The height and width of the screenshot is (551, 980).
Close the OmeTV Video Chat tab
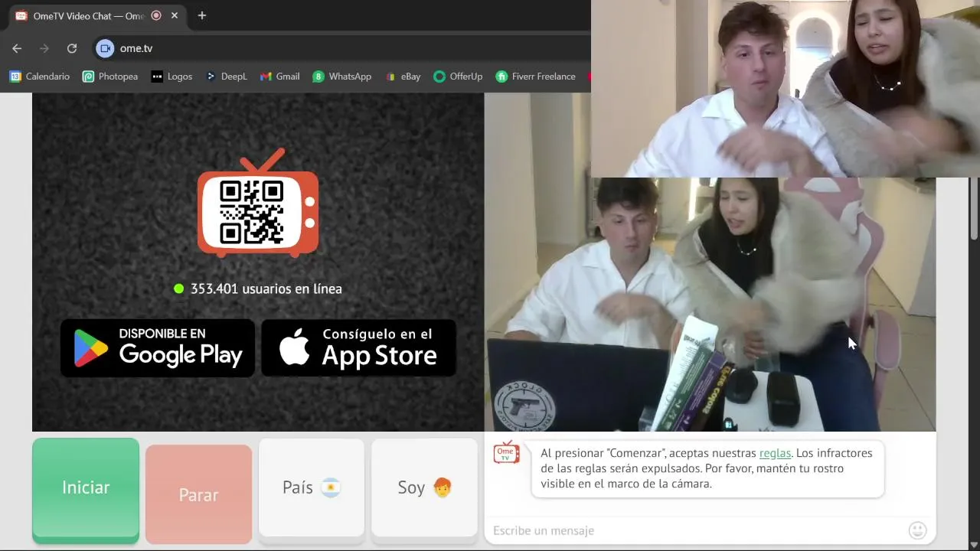175,15
